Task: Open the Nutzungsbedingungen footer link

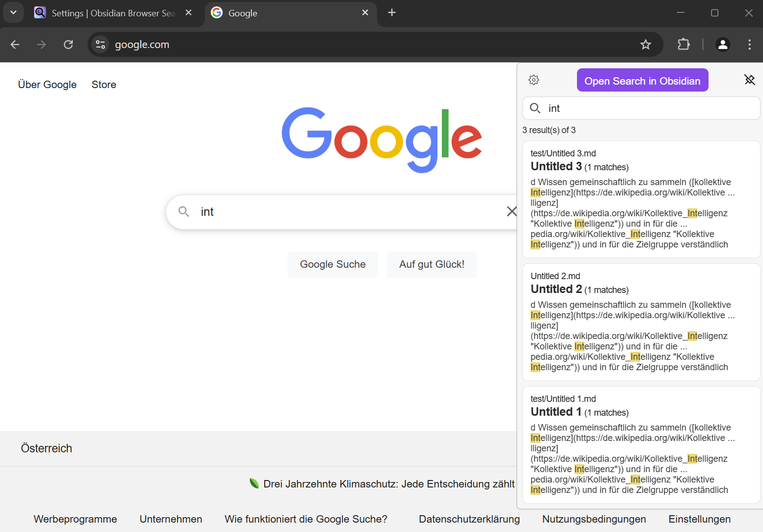Action: point(594,519)
